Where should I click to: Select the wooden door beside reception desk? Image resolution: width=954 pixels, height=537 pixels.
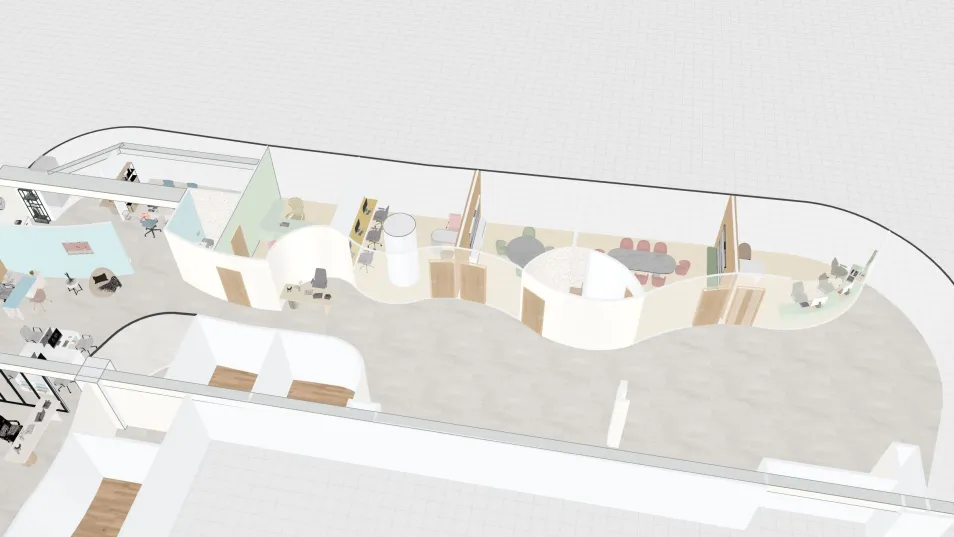click(x=234, y=285)
